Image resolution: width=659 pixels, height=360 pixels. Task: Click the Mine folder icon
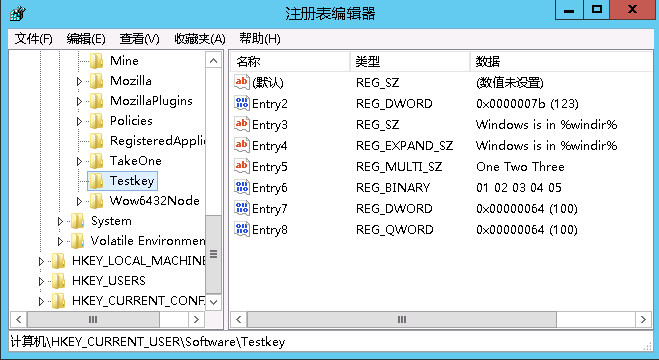[x=96, y=61]
